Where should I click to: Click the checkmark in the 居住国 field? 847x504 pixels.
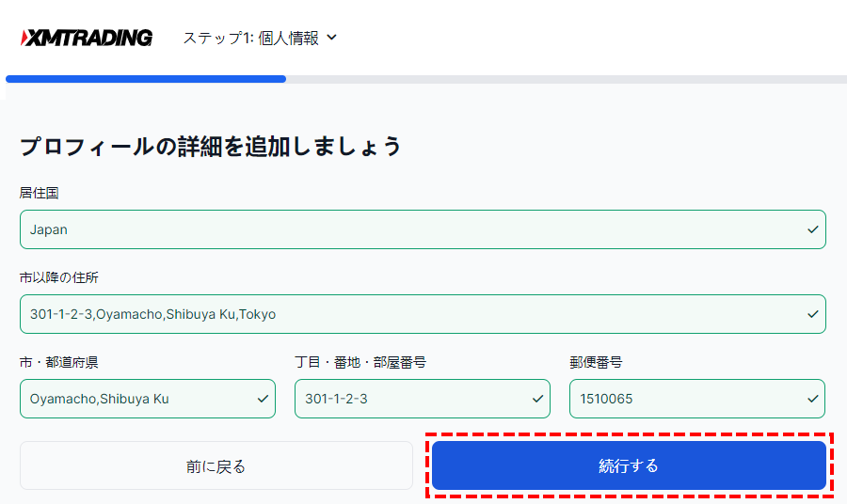812,229
